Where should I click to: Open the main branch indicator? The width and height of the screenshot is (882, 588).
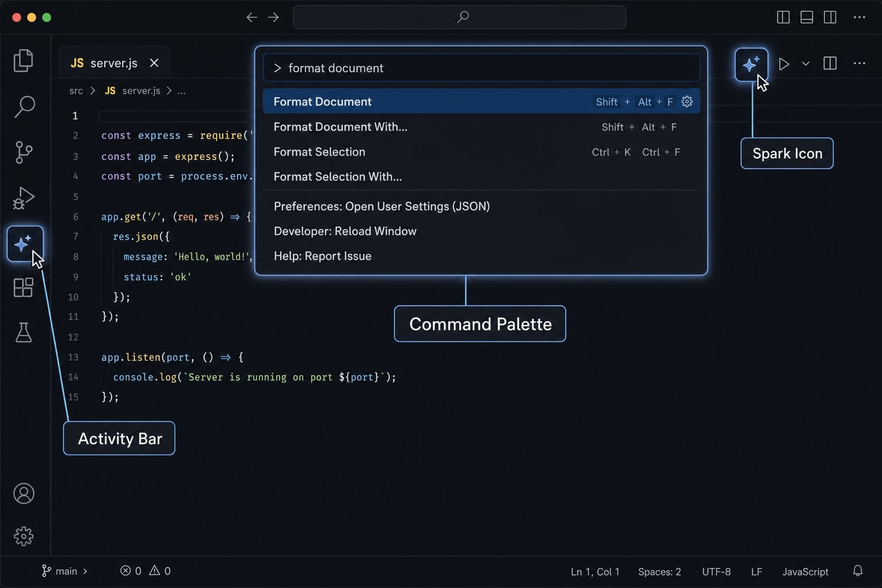point(64,571)
